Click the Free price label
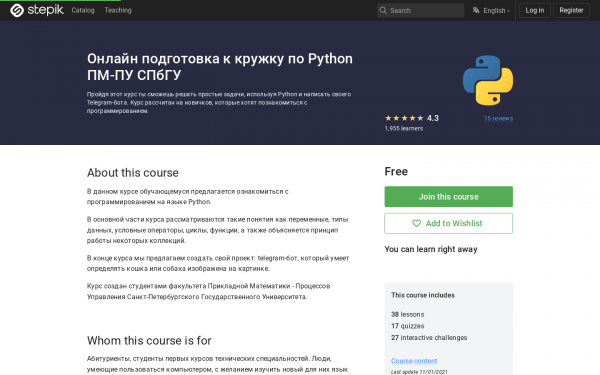600x375 pixels. (396, 171)
